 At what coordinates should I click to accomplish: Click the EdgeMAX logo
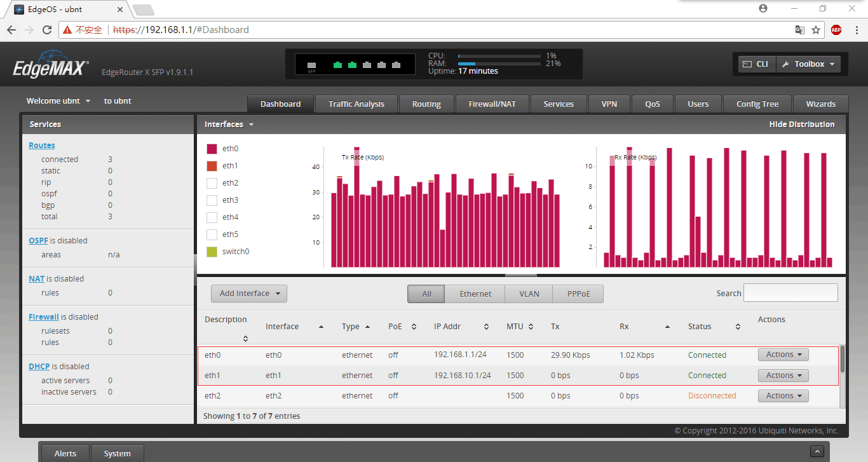(x=51, y=64)
